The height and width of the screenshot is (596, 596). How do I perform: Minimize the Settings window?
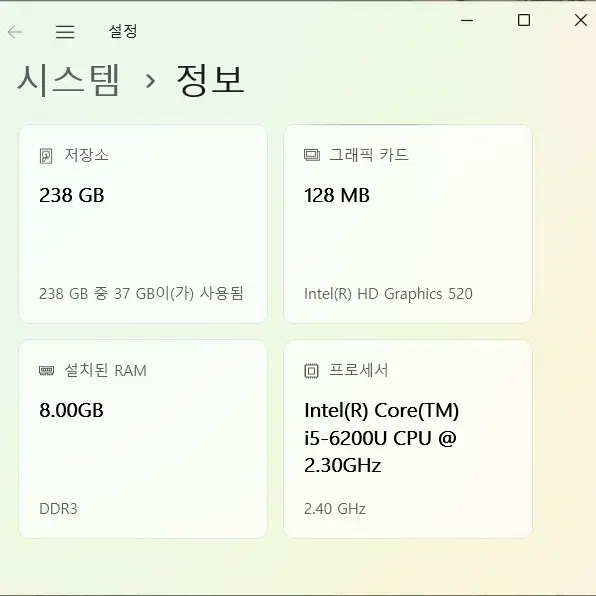(x=467, y=20)
